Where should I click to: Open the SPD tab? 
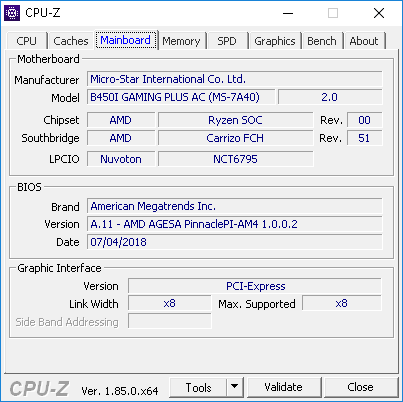[x=227, y=41]
